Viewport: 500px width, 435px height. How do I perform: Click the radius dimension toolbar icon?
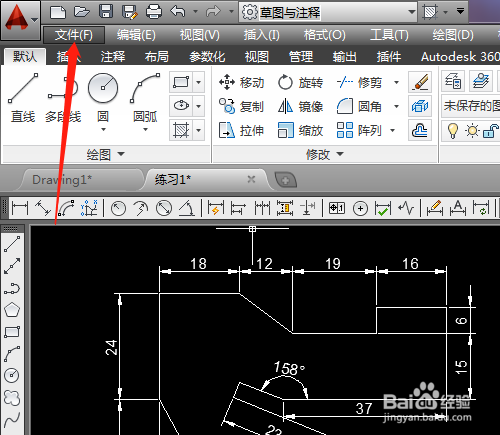[x=118, y=209]
